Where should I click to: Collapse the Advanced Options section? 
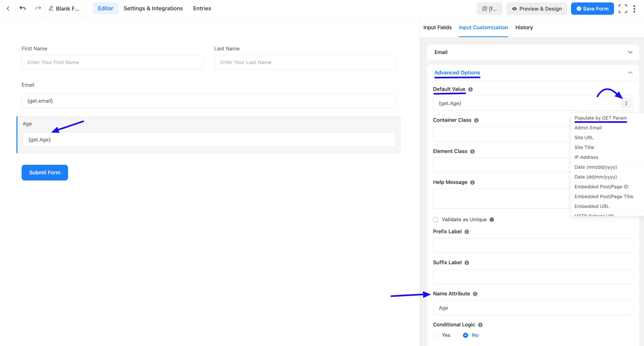tap(630, 73)
